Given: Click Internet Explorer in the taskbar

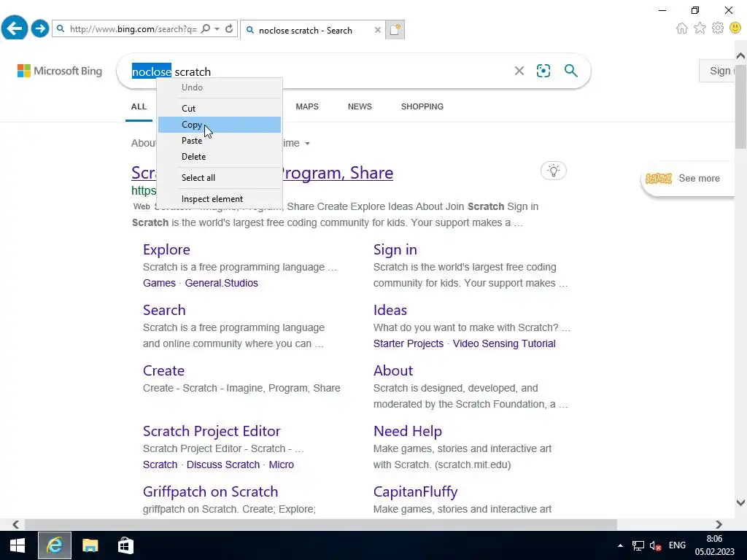Looking at the screenshot, I should 55,545.
